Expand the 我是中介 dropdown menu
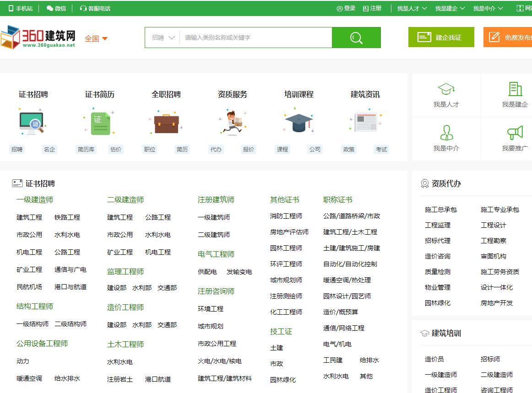The width and height of the screenshot is (532, 393). [x=488, y=9]
